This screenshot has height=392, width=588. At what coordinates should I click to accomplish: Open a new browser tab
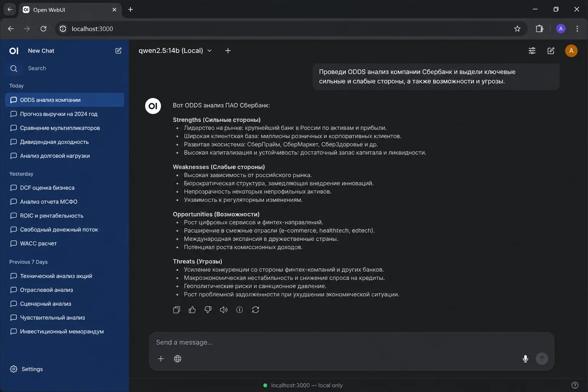click(x=131, y=10)
